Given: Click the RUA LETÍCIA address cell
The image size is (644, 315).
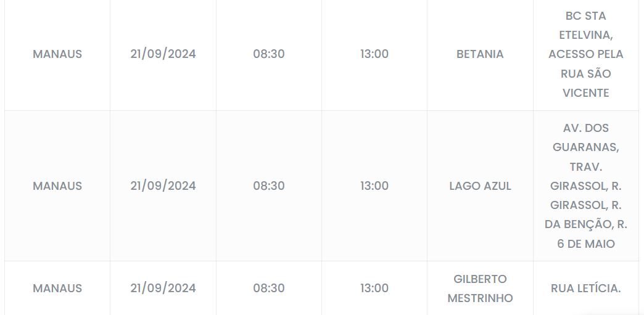Looking at the screenshot, I should [x=585, y=288].
